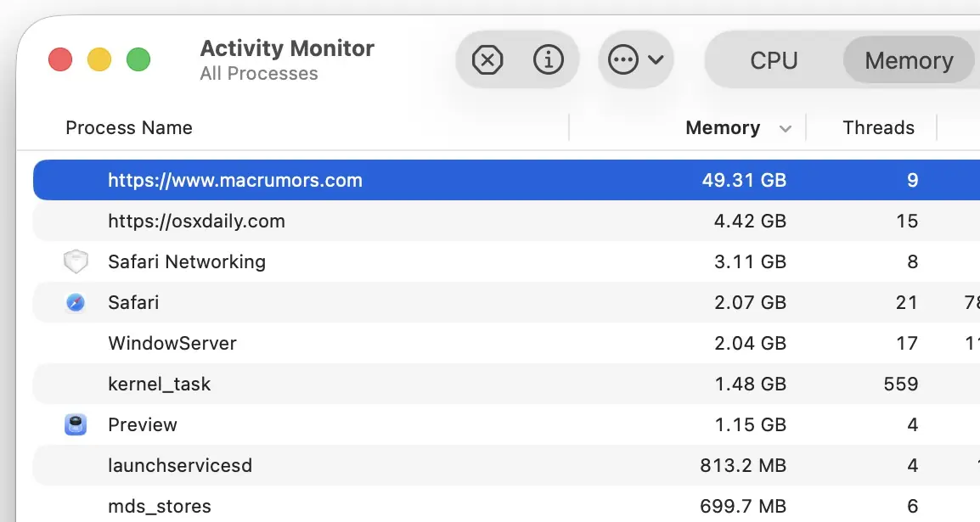
Task: Click the 1.15 GB memory value
Action: coord(750,424)
